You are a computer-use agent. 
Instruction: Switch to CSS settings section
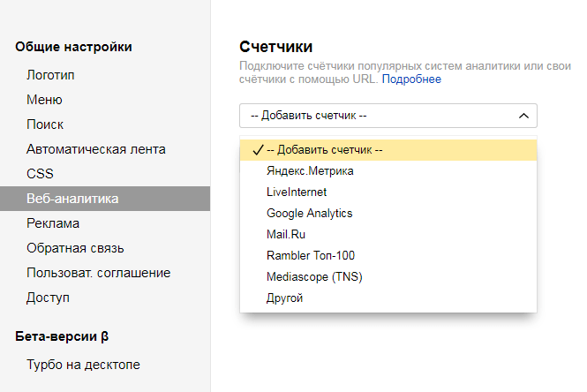pos(41,174)
